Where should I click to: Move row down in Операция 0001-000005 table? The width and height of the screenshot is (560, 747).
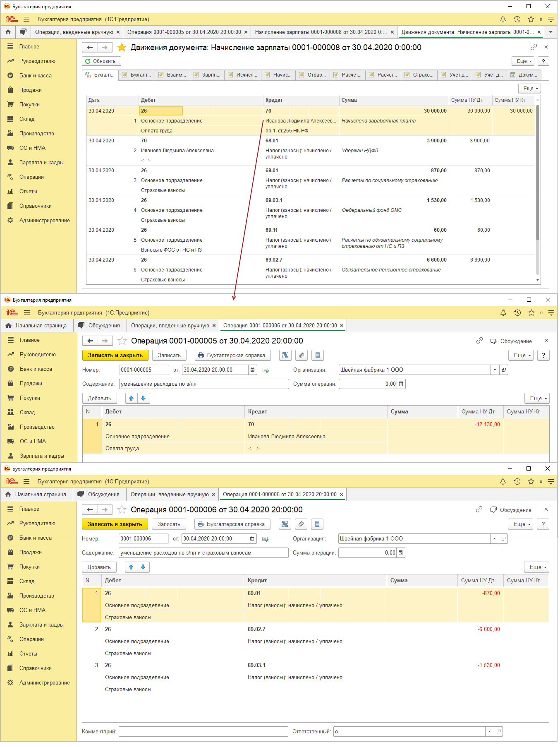pos(144,399)
